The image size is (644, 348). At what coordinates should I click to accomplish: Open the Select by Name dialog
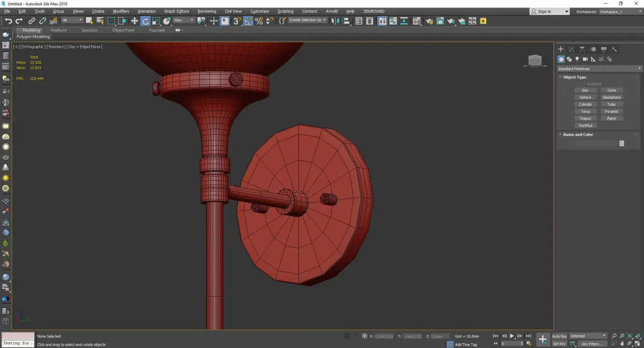(100, 21)
